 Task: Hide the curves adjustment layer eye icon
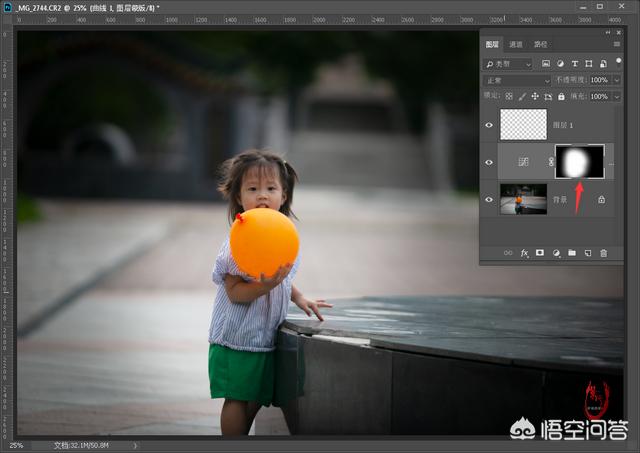(x=489, y=162)
